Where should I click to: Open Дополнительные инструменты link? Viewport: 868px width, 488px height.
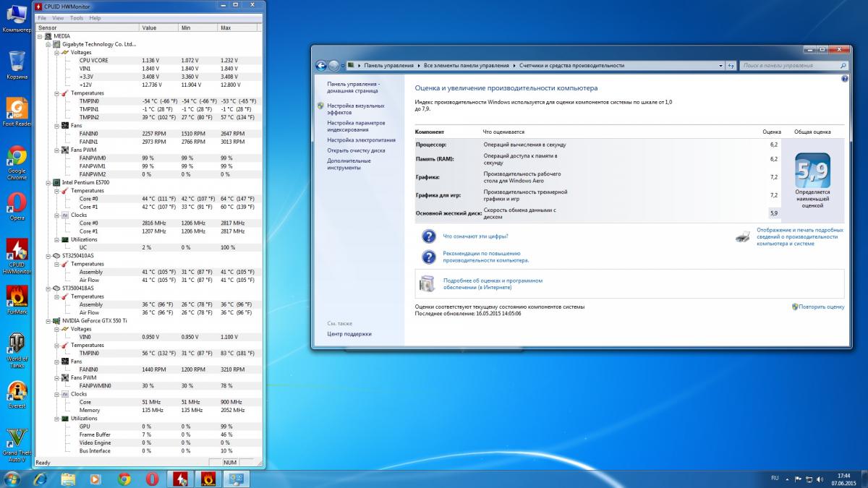tap(349, 164)
